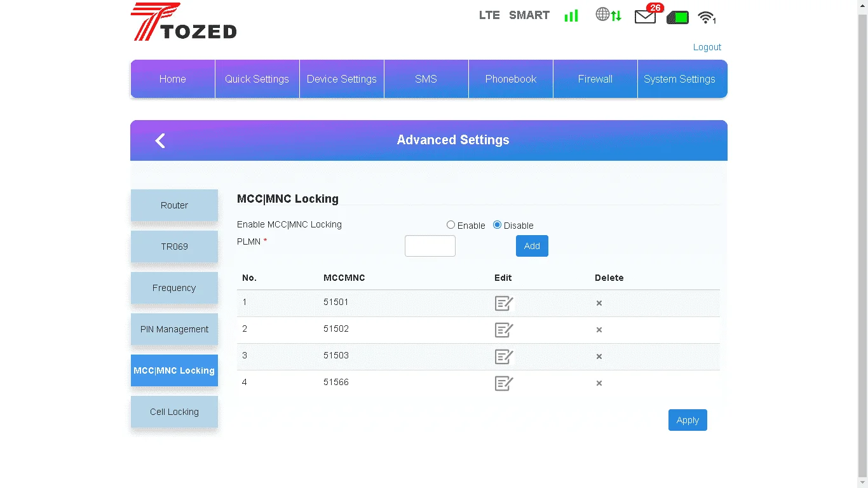868x488 pixels.
Task: Open the Router sidebar section
Action: coord(174,205)
